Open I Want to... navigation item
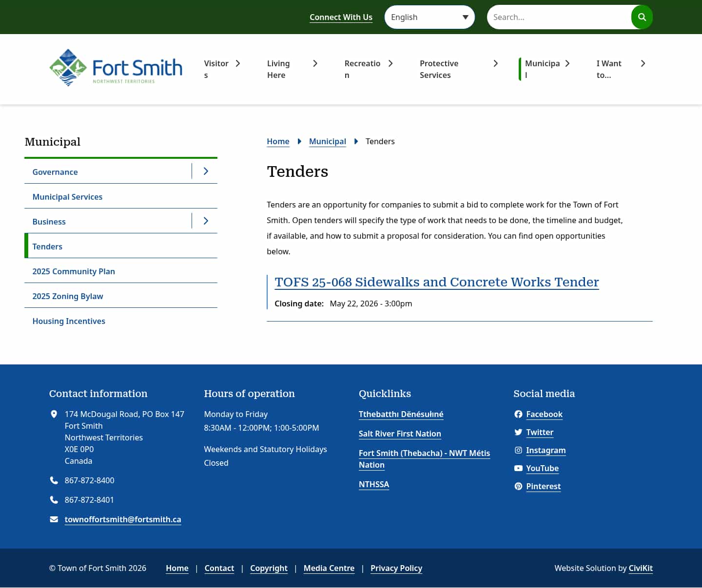This screenshot has height=588, width=702. [609, 69]
